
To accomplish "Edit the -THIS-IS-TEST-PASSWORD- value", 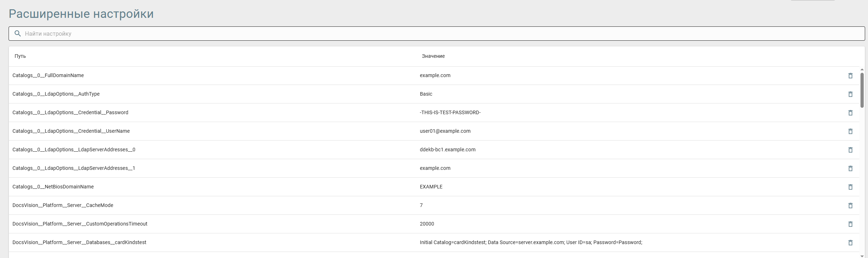I will 450,112.
